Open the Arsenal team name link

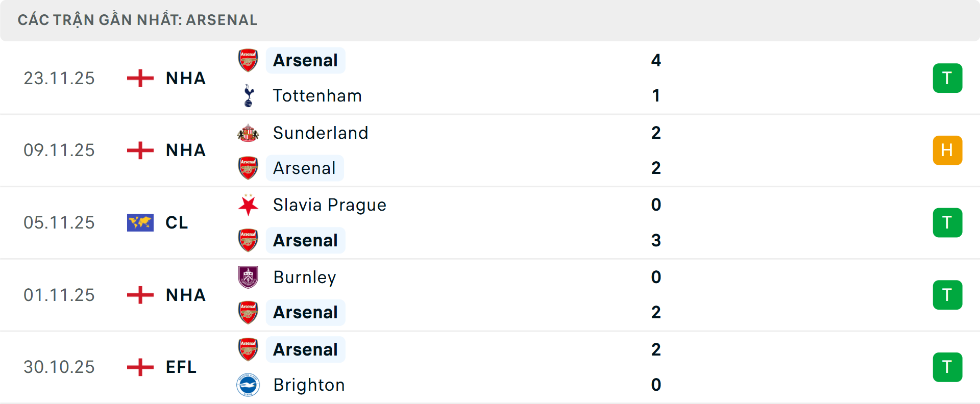coord(305,60)
